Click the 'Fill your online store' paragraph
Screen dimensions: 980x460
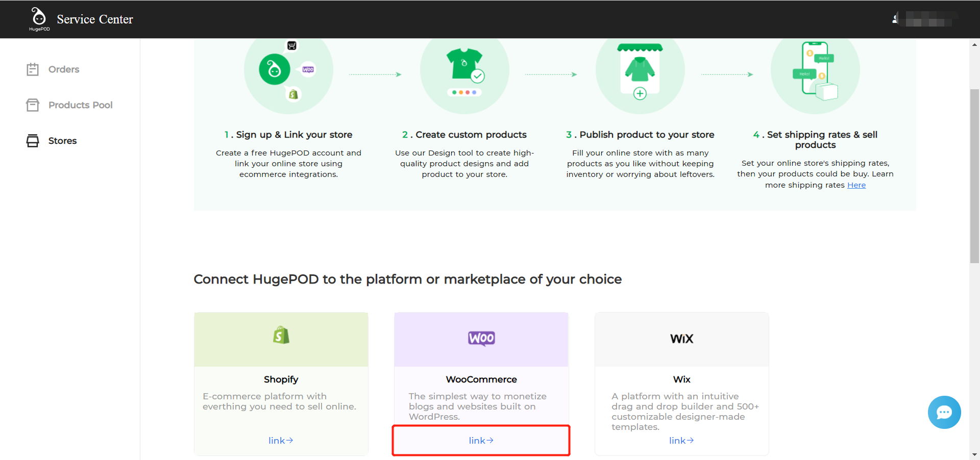[640, 164]
